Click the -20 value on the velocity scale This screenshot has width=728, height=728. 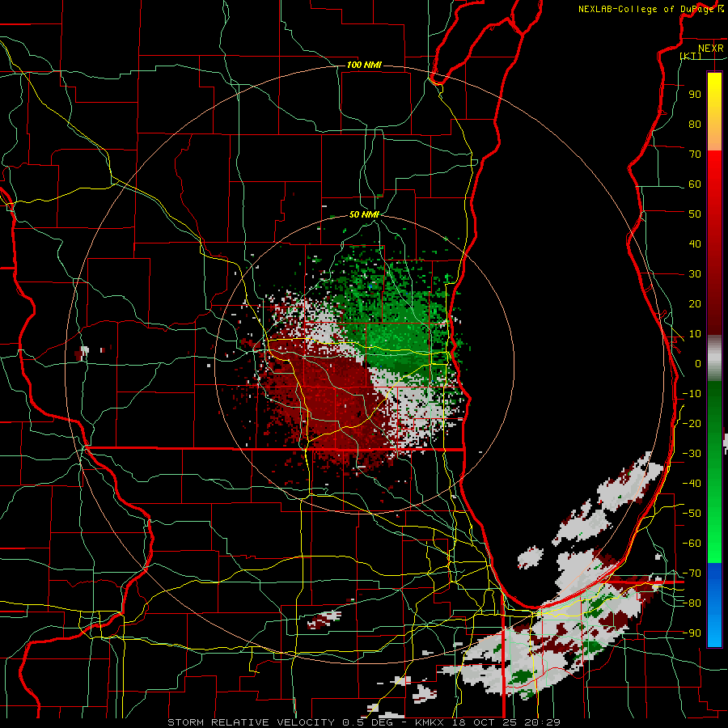tap(692, 423)
